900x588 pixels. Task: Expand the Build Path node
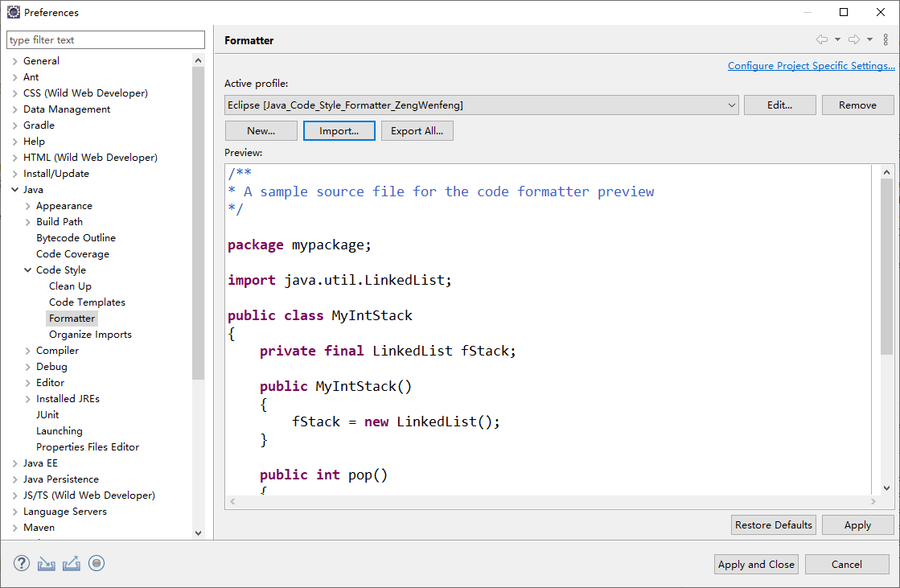click(27, 222)
